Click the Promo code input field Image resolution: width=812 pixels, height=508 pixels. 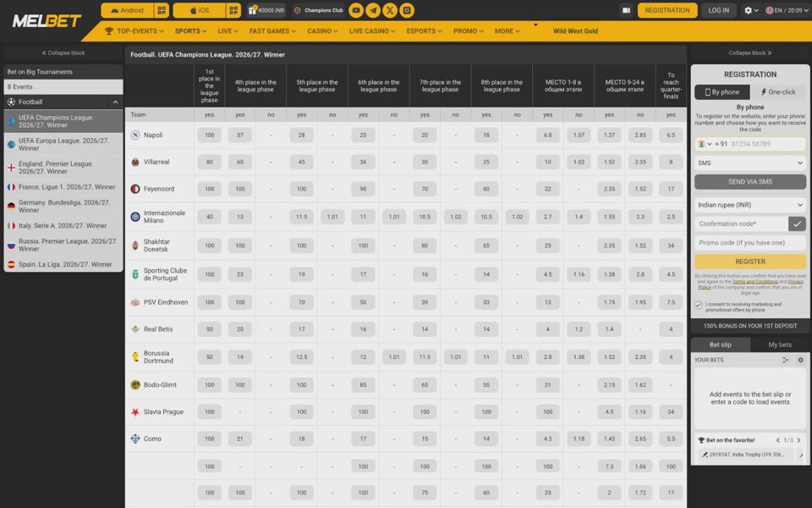point(750,243)
